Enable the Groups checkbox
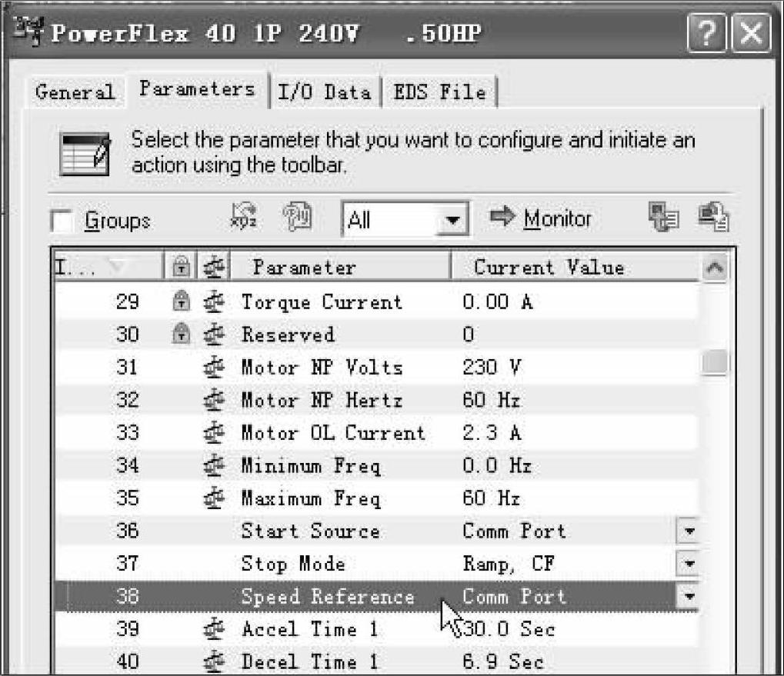Viewport: 784px width, 676px height. click(x=62, y=221)
